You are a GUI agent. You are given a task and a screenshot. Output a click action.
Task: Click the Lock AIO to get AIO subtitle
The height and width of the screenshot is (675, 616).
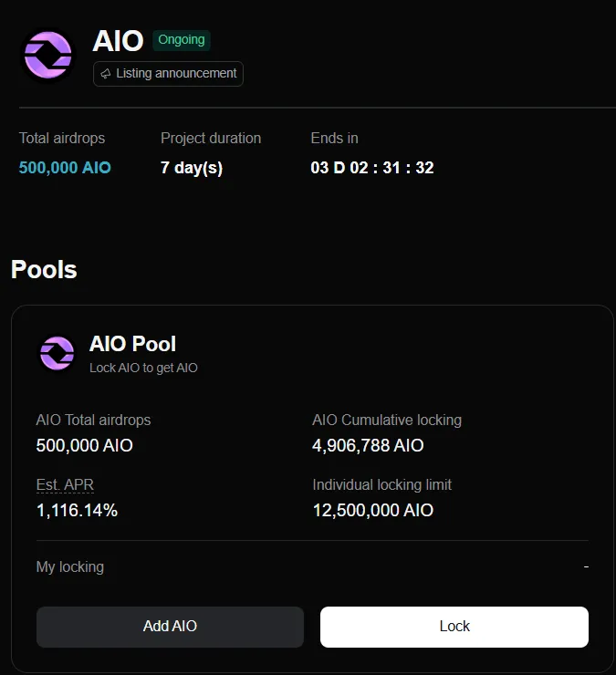[143, 369]
